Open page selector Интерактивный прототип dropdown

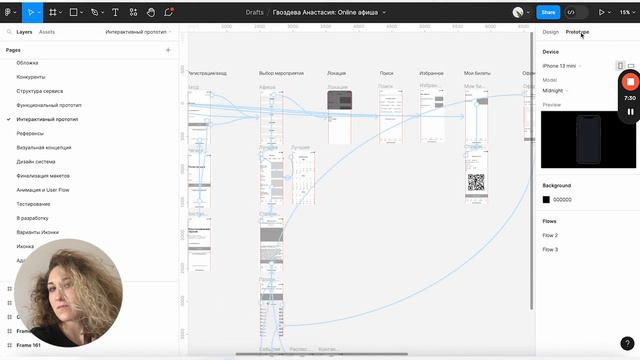coord(138,32)
